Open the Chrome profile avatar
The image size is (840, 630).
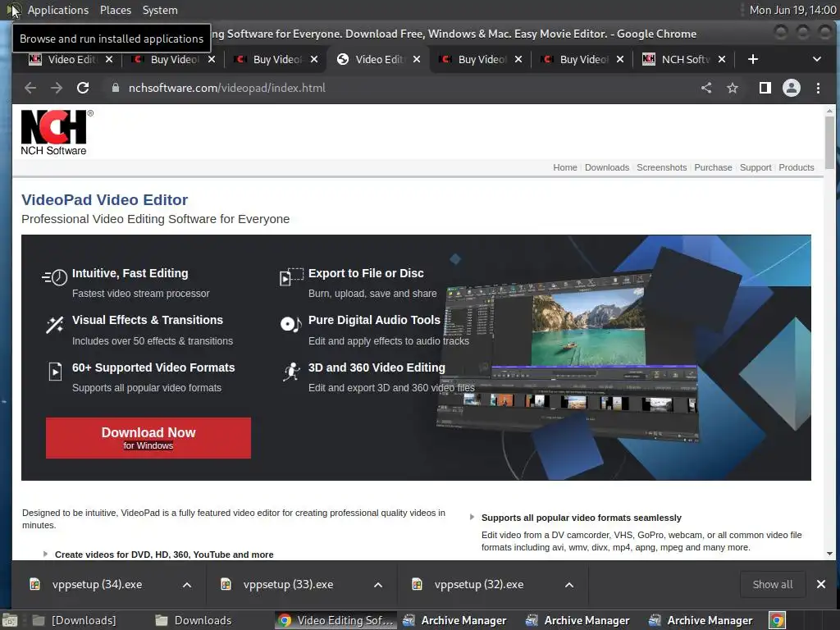coord(792,88)
